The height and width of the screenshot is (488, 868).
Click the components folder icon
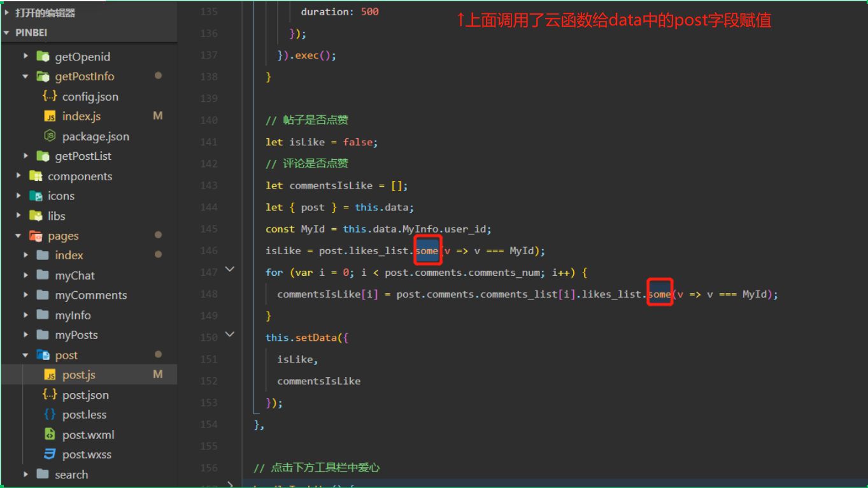point(36,176)
